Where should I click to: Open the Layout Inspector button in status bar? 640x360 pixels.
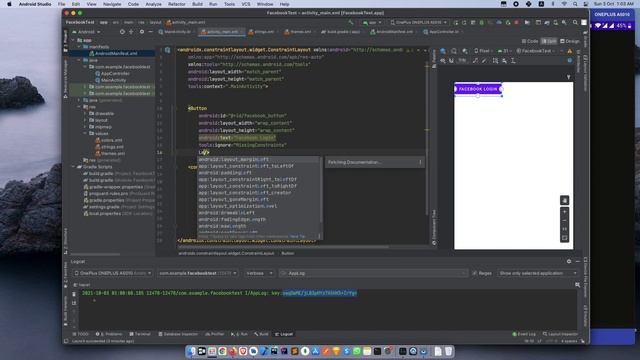560,334
